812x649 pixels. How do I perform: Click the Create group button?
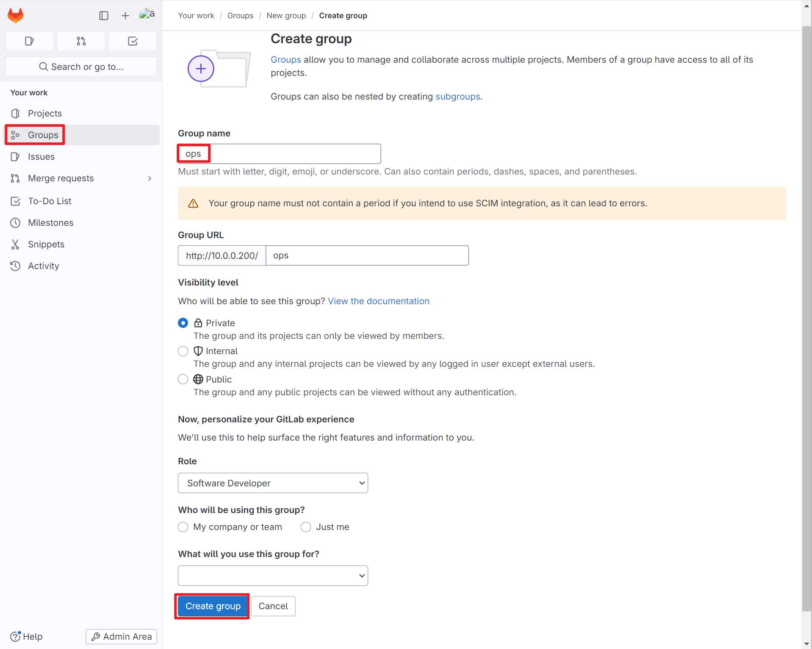coord(213,606)
